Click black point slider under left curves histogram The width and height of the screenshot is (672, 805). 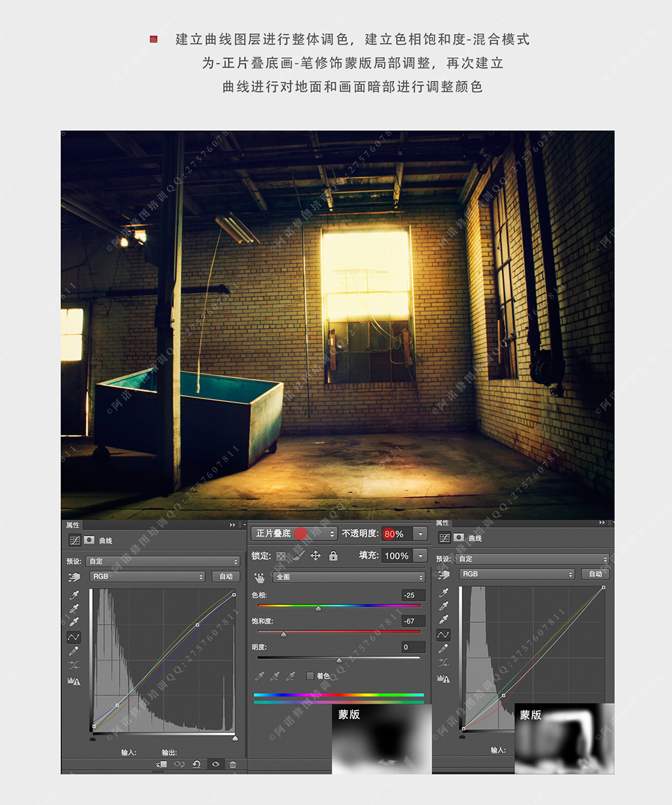click(93, 739)
